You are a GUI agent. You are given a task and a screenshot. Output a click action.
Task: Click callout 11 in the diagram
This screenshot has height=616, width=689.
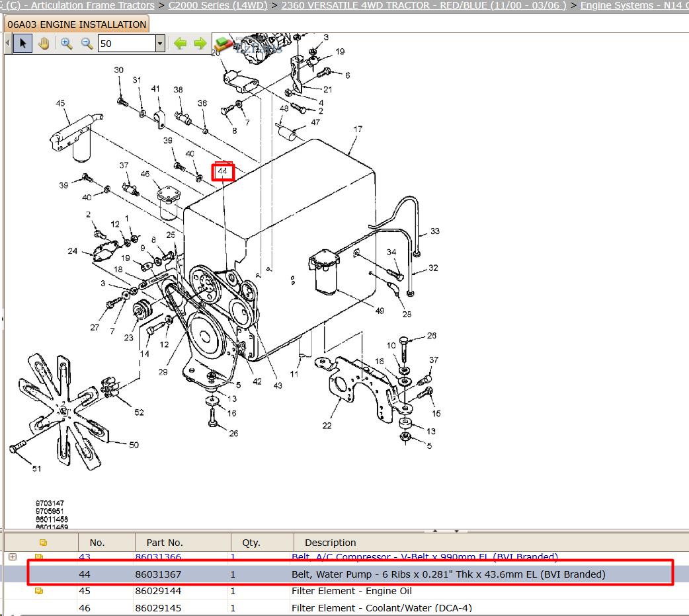click(x=294, y=374)
